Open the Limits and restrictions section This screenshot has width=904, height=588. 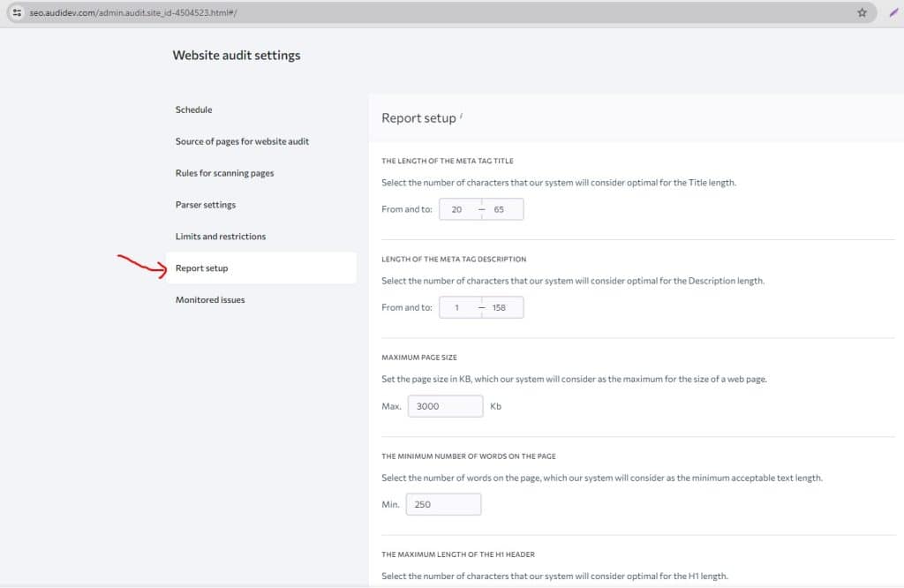(221, 236)
